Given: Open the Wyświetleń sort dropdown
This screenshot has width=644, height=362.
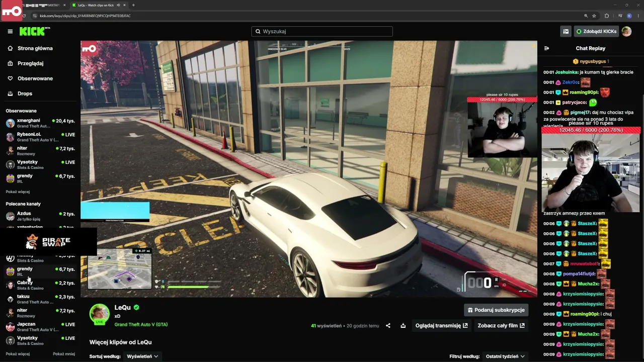Looking at the screenshot, I should tap(142, 356).
